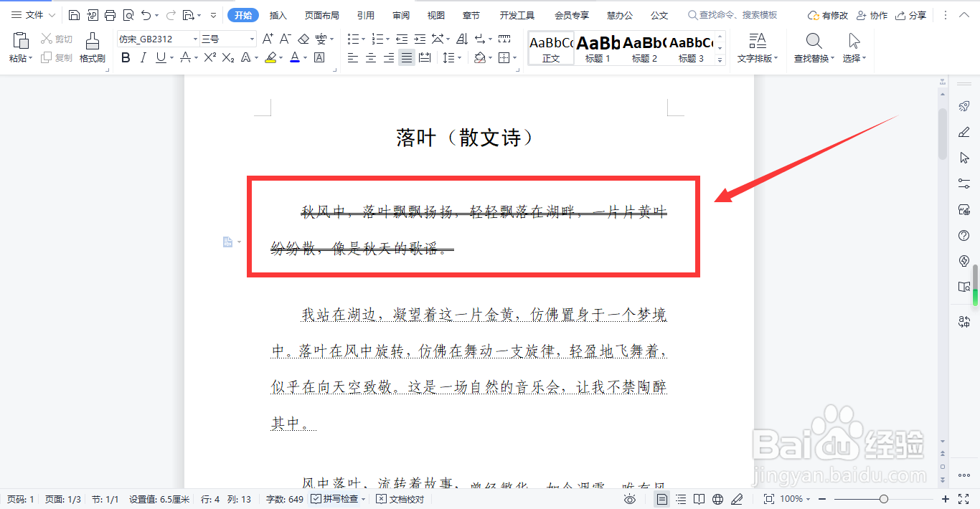Decrease paragraph indent
980x509 pixels.
(401, 39)
